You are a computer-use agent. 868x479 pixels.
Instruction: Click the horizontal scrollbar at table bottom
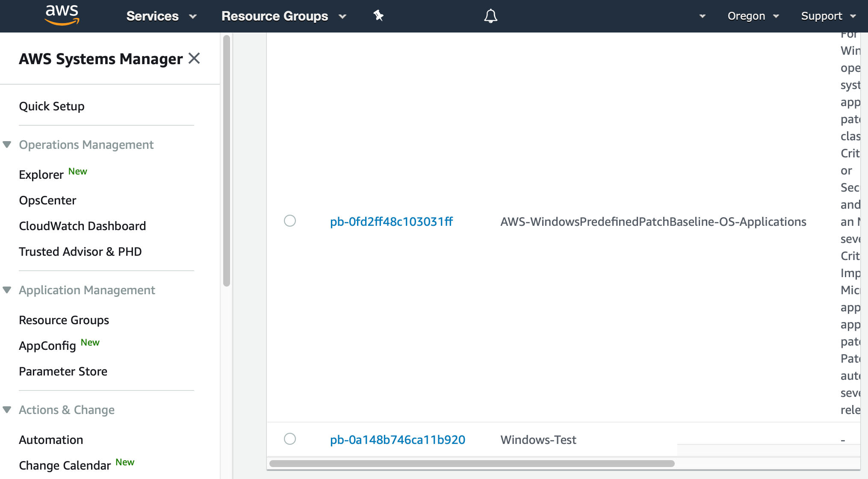[470, 463]
